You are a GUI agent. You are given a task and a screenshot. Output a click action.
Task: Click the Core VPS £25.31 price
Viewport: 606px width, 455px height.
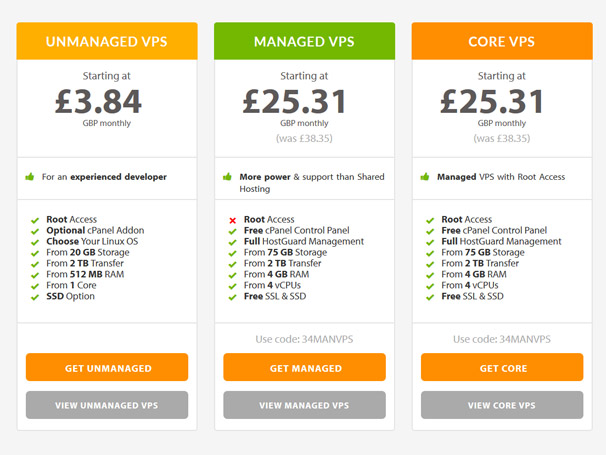coord(492,101)
